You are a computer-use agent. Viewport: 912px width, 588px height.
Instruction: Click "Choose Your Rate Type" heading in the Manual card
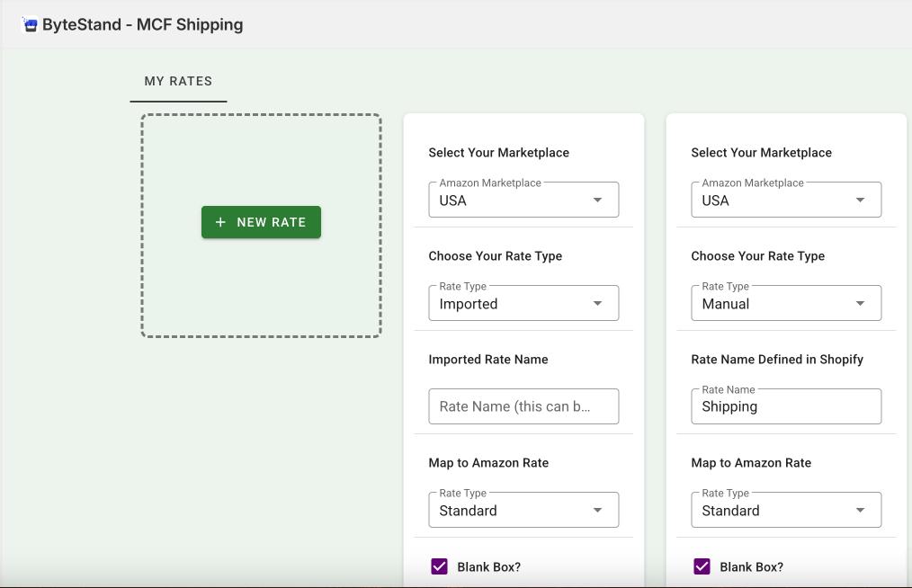(758, 256)
